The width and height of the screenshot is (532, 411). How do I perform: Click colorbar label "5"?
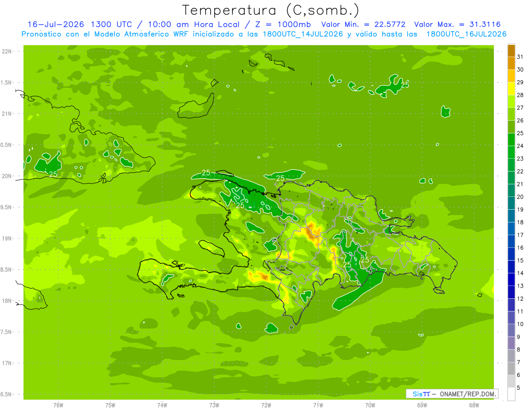519,388
